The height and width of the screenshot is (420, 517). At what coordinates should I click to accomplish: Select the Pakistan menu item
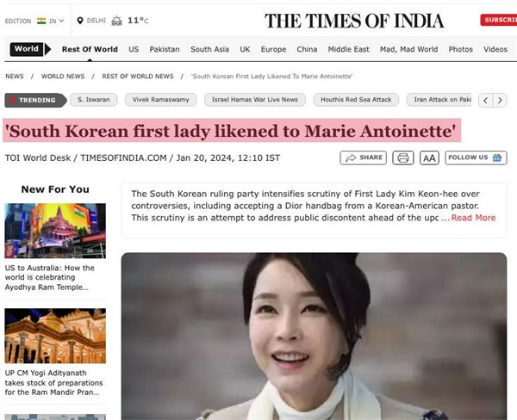165,49
